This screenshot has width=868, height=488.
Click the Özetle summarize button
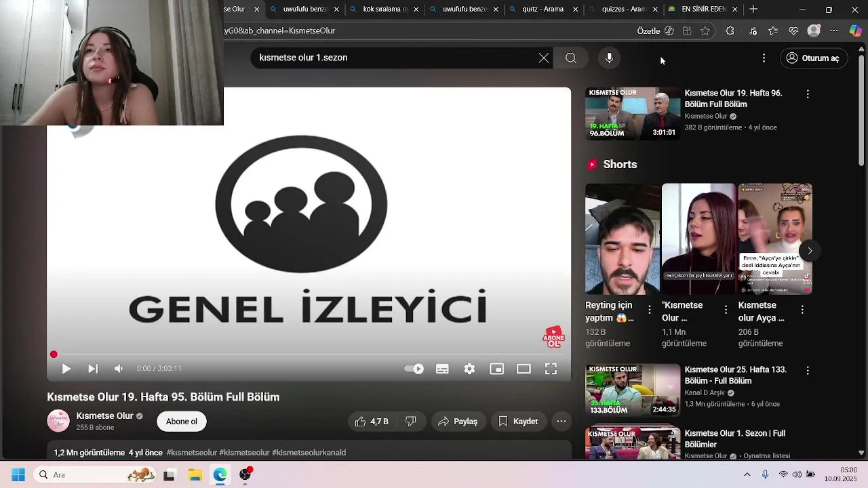pyautogui.click(x=655, y=30)
